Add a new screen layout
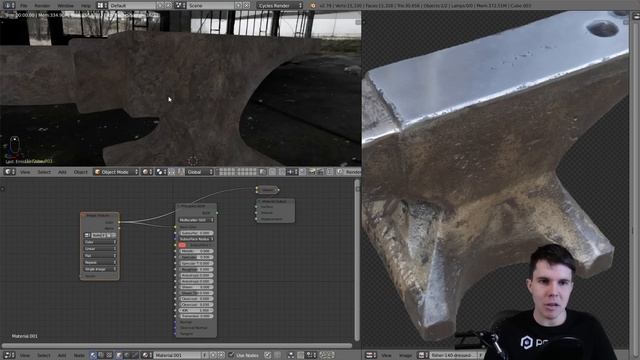Viewport: 640px width, 360px height. pos(160,6)
